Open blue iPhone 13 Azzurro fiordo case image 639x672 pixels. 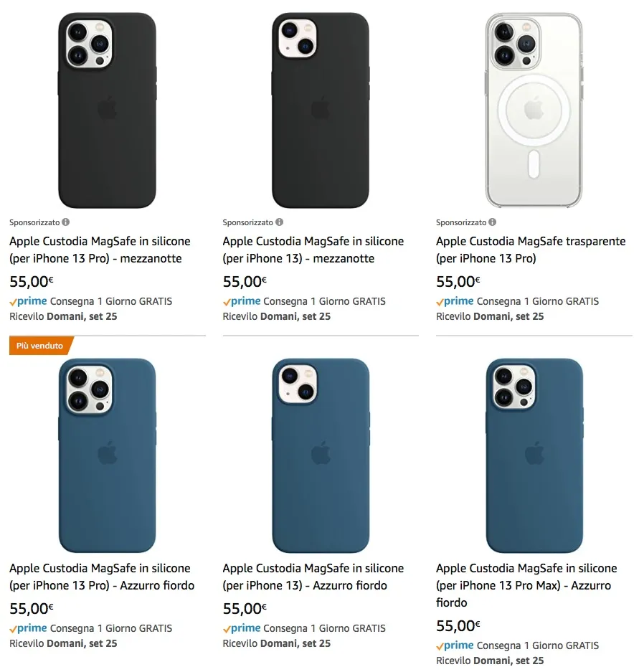(320, 455)
